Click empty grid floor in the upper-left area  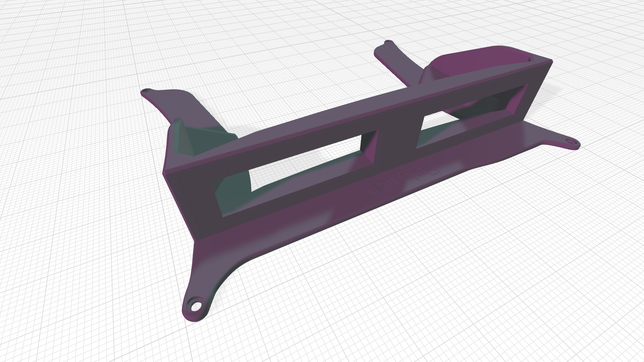click(67, 50)
